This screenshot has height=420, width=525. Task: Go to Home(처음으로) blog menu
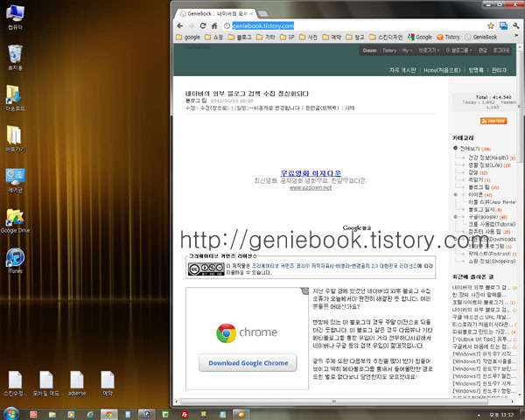click(x=442, y=70)
